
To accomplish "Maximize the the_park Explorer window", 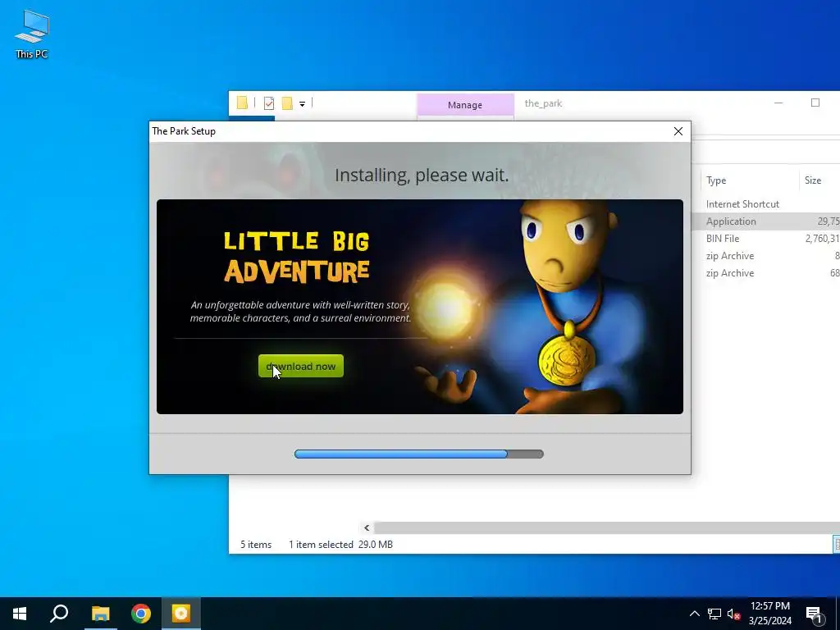I will pos(815,103).
